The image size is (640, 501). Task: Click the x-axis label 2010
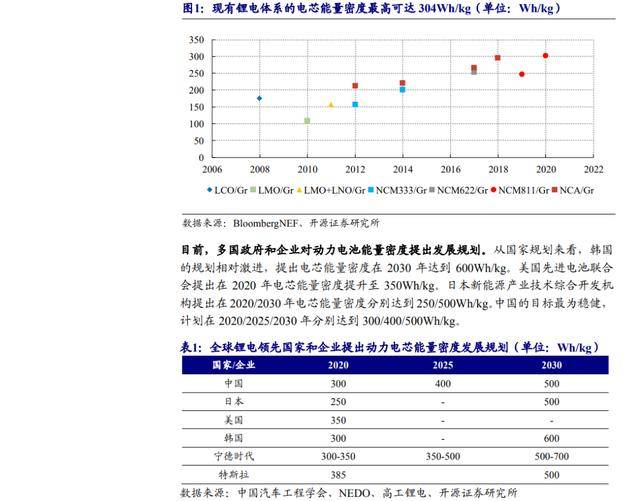point(307,169)
